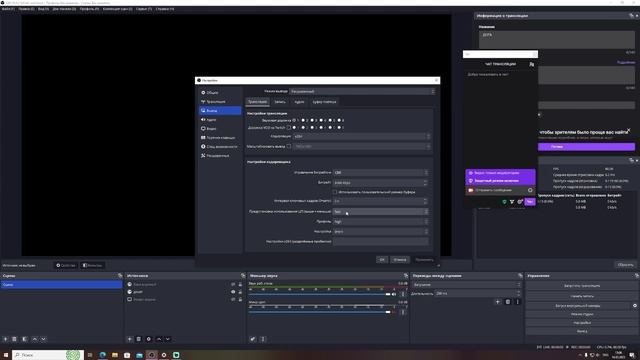Screen dimensions: 640x360
Task: Move source up in Sources panel
Action: 159,339
